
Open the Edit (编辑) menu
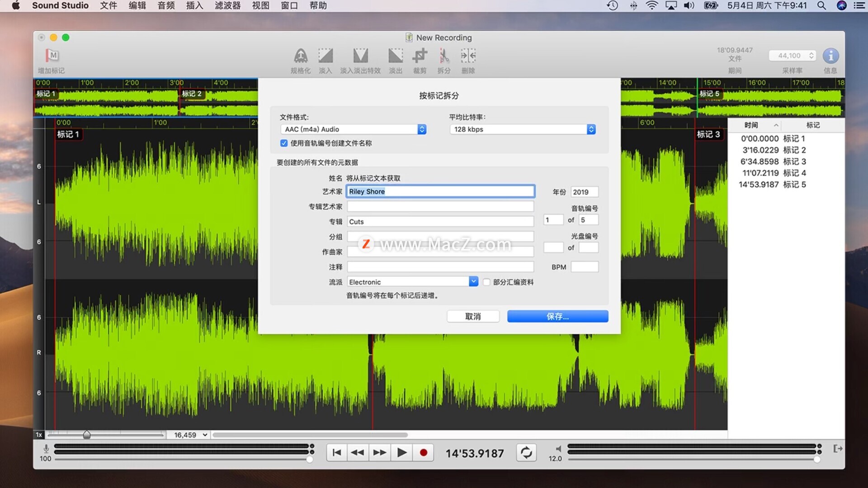pyautogui.click(x=137, y=5)
